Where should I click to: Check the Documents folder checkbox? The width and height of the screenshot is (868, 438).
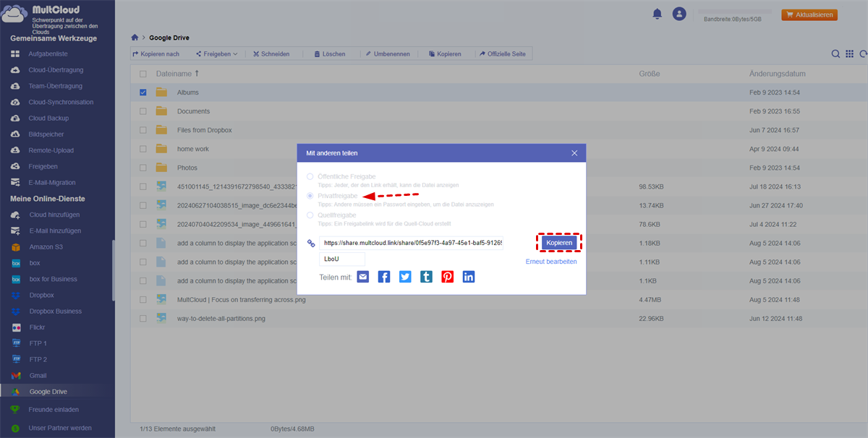click(142, 111)
